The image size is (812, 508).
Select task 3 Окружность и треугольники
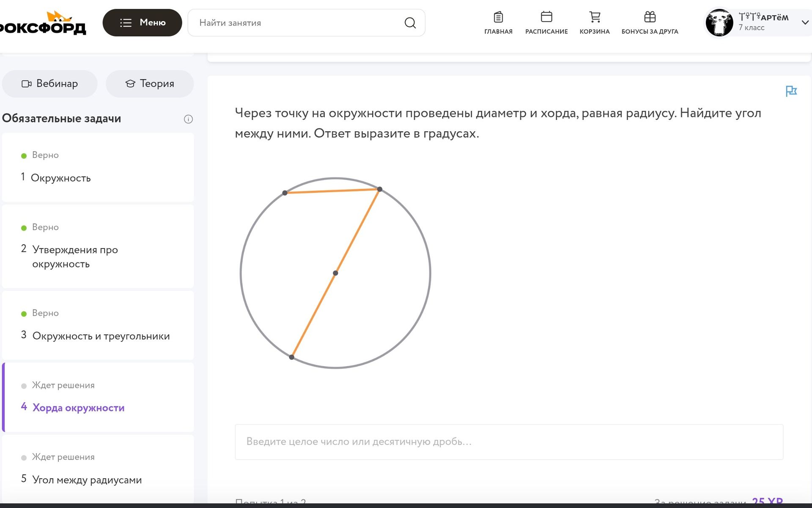click(98, 325)
